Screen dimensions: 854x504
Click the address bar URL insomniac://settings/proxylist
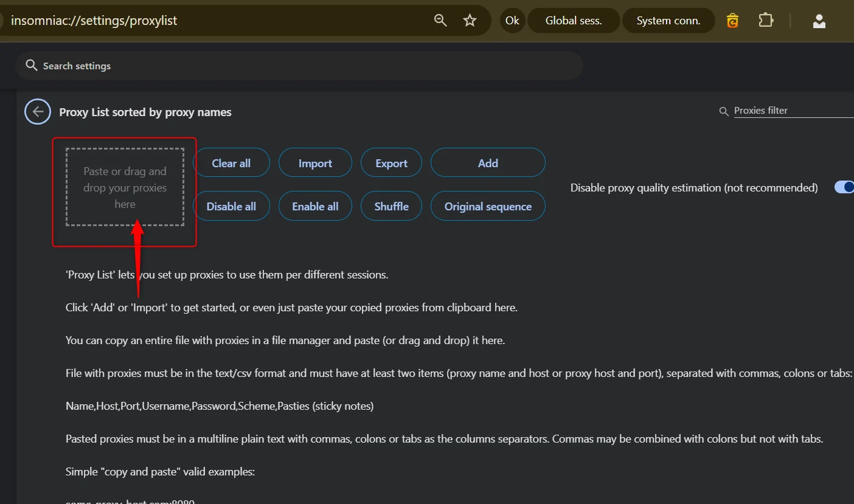[94, 21]
